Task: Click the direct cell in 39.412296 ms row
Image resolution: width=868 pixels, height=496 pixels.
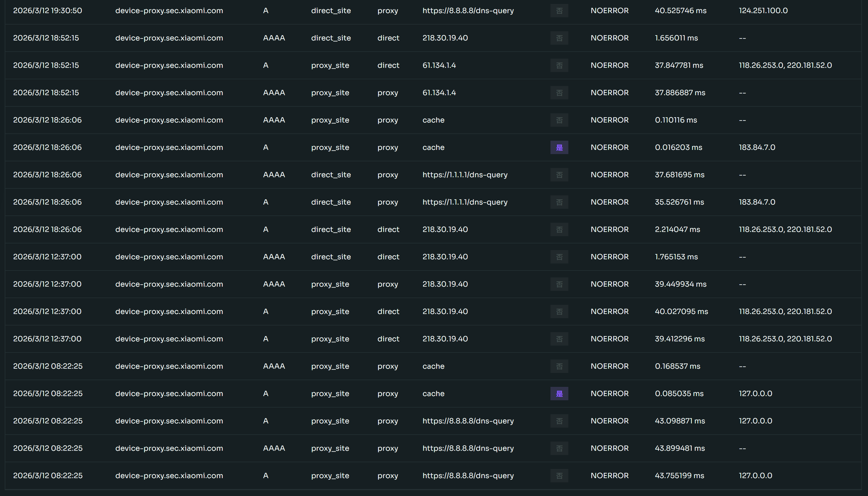Action: coord(388,339)
